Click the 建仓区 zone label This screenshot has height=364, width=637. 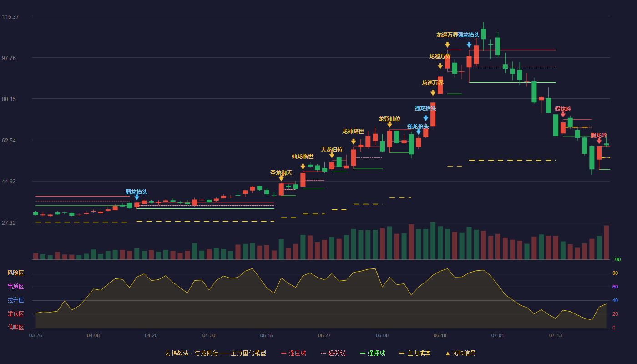[x=15, y=314]
